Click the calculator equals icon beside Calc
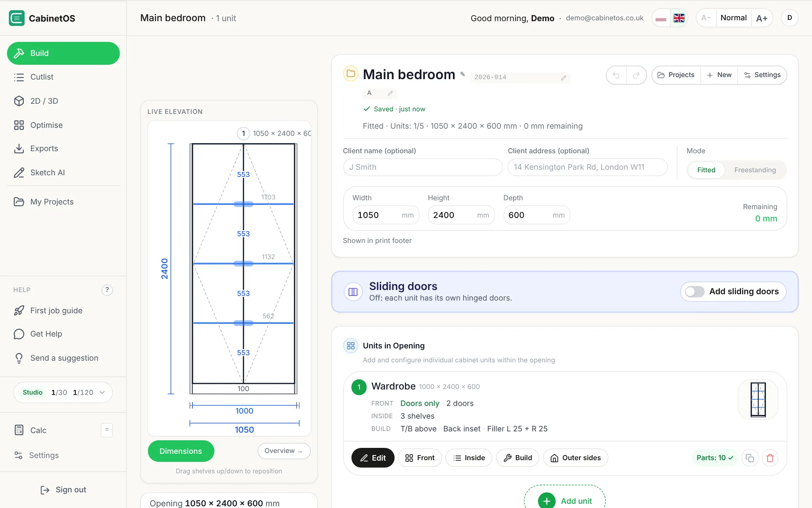This screenshot has width=812, height=508. [x=107, y=430]
